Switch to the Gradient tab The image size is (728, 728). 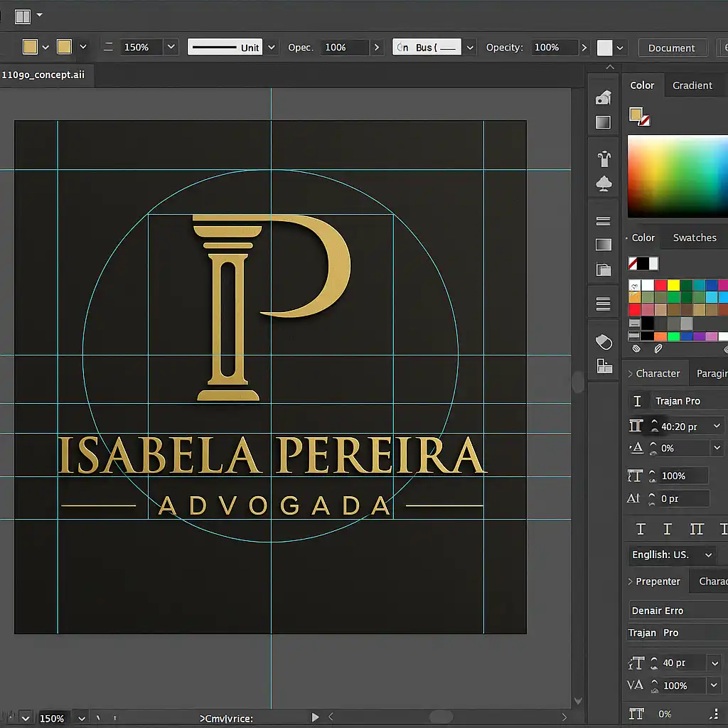(692, 85)
